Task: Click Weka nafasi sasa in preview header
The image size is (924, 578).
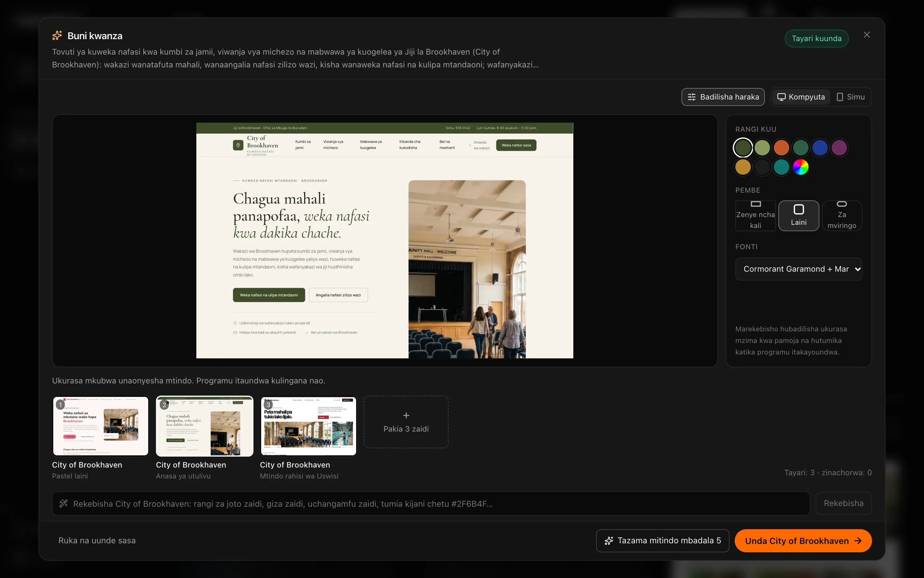Action: pos(516,145)
